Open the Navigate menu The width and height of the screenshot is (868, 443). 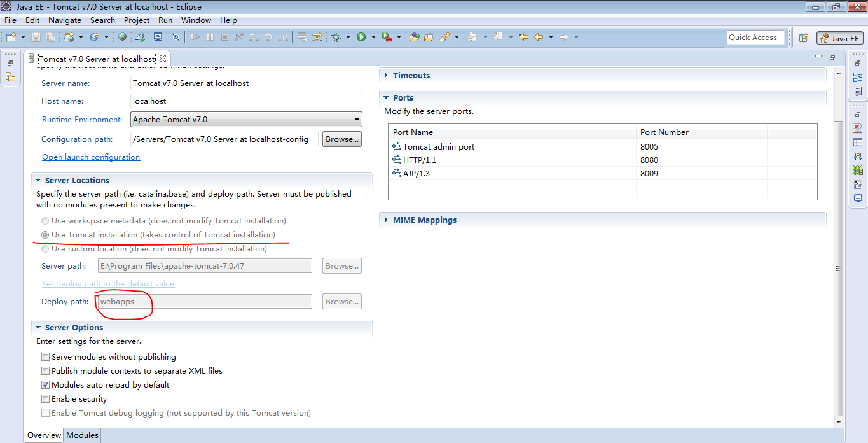coord(65,20)
